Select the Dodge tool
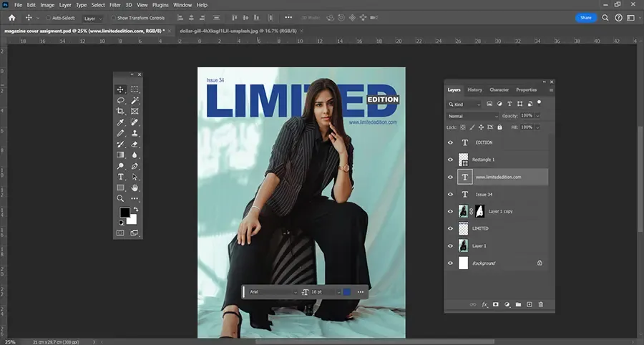Screen dimensions: 644x345 (120, 166)
